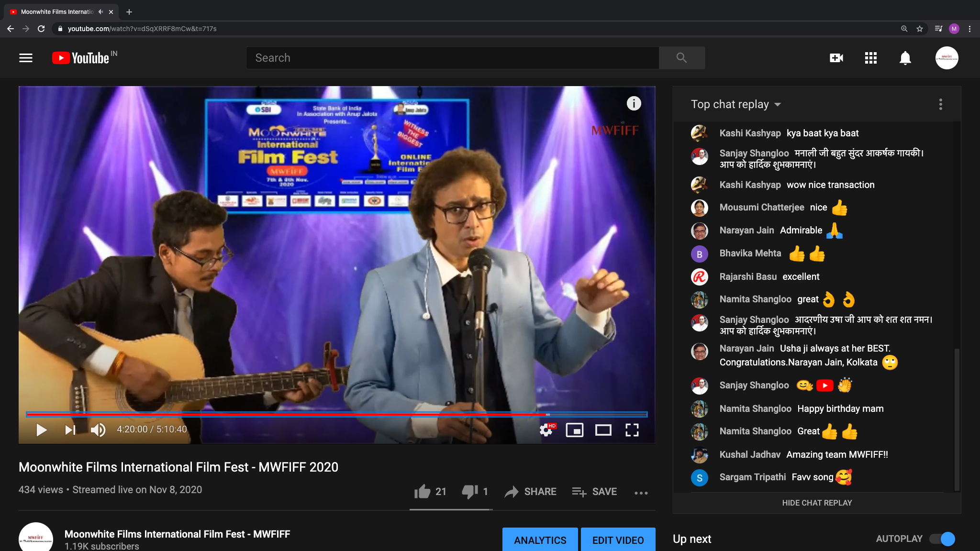Save the video to a playlist
The height and width of the screenshot is (551, 980).
coord(594,491)
